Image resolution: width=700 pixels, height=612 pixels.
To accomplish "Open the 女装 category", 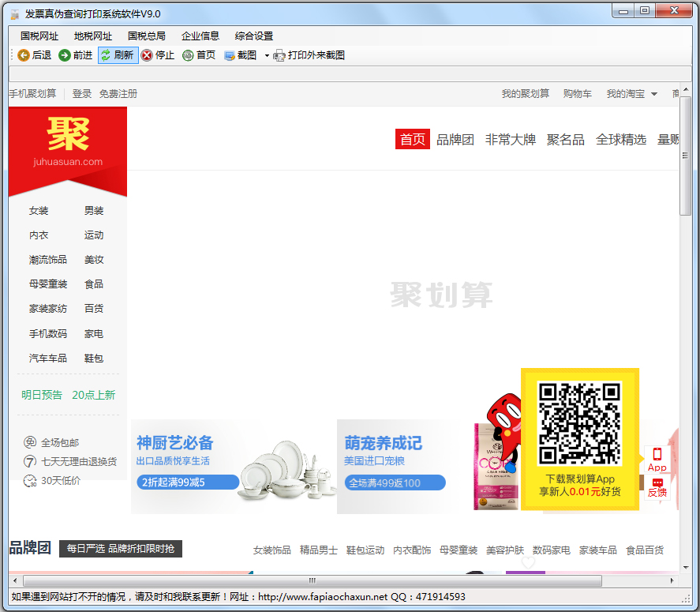I will click(39, 211).
